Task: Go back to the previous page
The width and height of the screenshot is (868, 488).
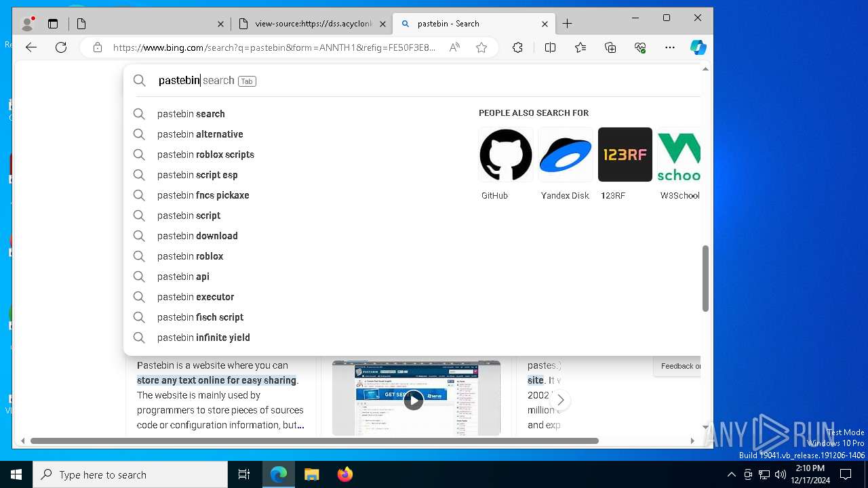Action: coord(31,47)
